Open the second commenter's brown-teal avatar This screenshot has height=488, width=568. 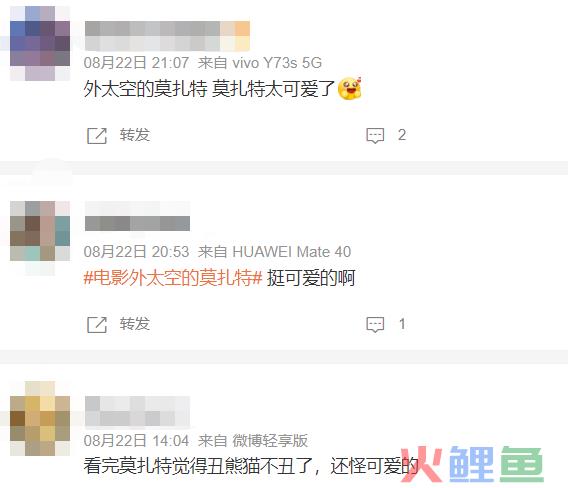40,231
